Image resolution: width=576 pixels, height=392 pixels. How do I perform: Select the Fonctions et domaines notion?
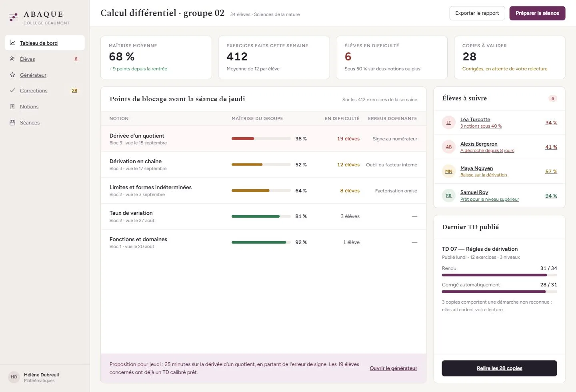(138, 239)
